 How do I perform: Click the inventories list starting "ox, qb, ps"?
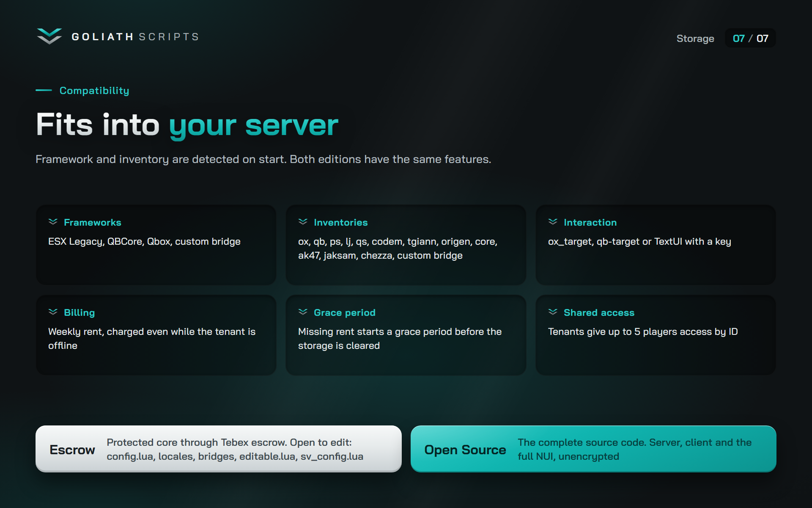pyautogui.click(x=398, y=248)
